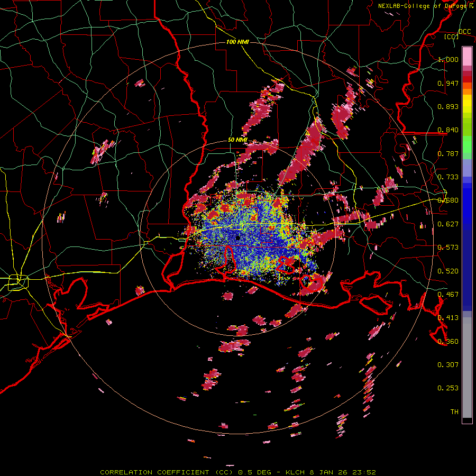Click the 0.573 value on color scale
476x476 pixels.
pyautogui.click(x=448, y=248)
